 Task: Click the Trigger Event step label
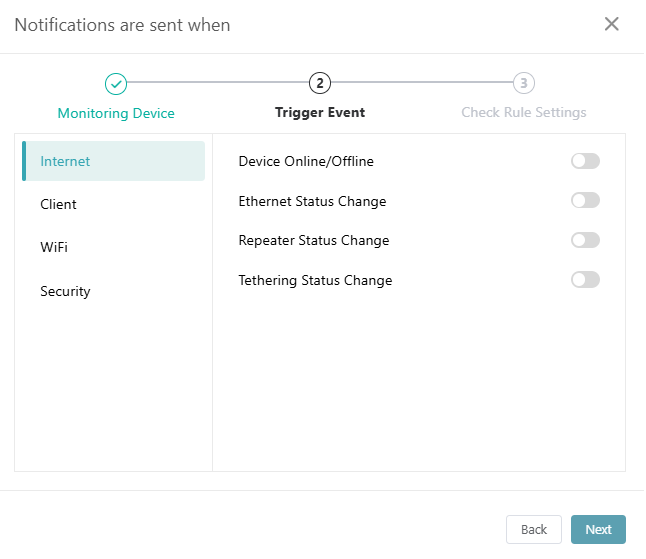click(320, 113)
